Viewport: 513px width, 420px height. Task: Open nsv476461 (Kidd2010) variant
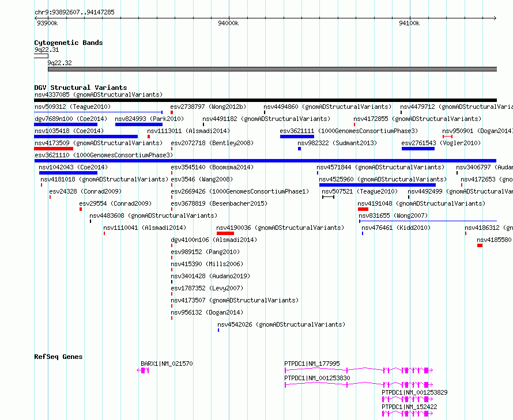pyautogui.click(x=396, y=228)
